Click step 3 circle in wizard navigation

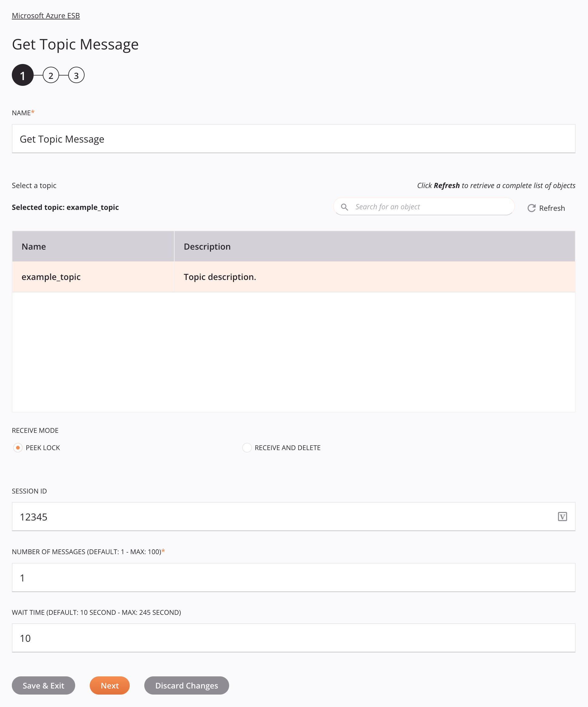(76, 75)
